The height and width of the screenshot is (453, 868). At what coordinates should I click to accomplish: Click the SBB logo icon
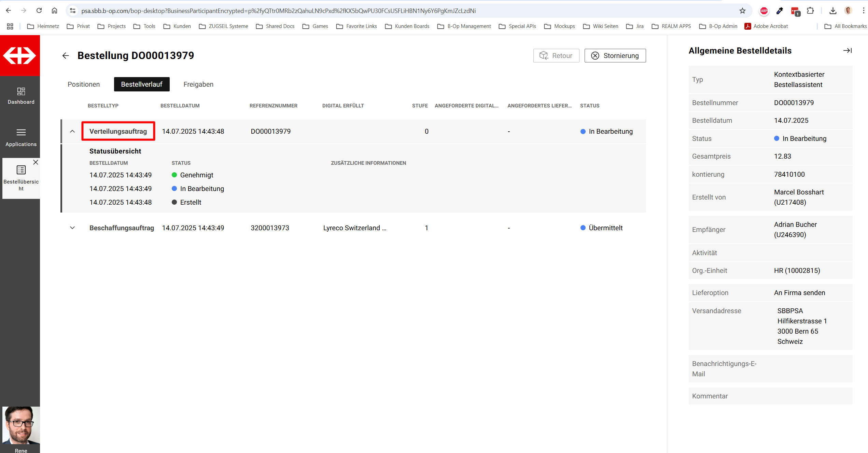point(20,56)
